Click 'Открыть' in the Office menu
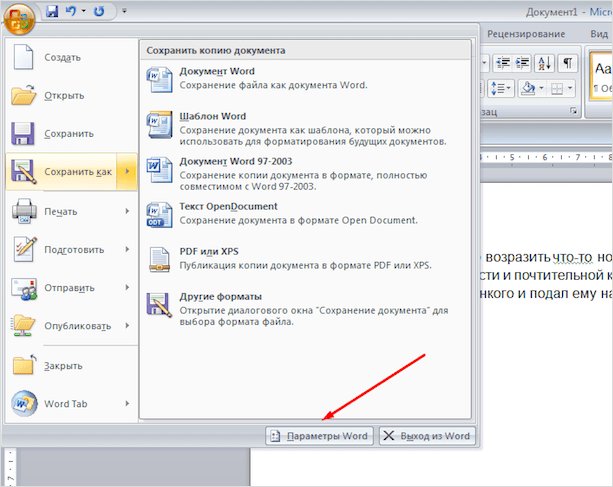The width and height of the screenshot is (613, 487). click(64, 96)
